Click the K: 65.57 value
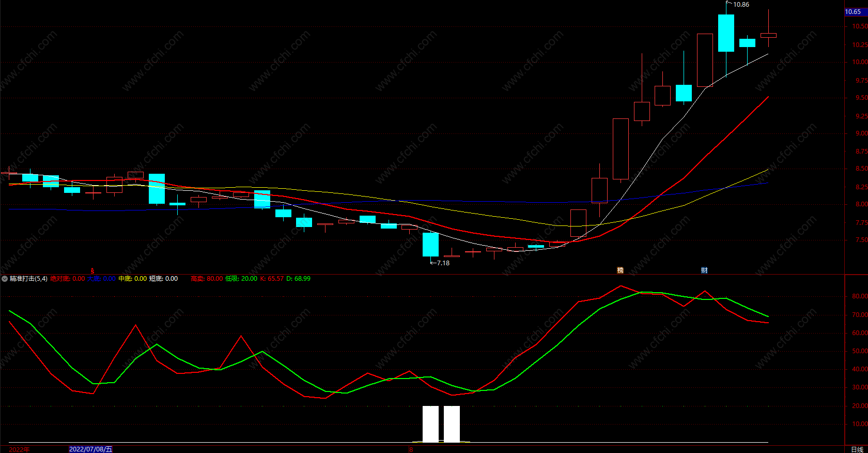This screenshot has height=453, width=868. (x=272, y=279)
